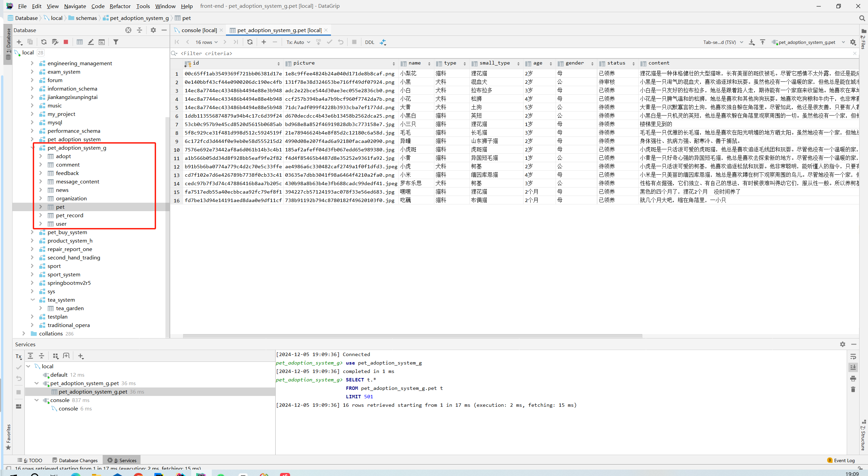868x476 pixels.
Task: Switch to the console [local] tab
Action: point(199,30)
